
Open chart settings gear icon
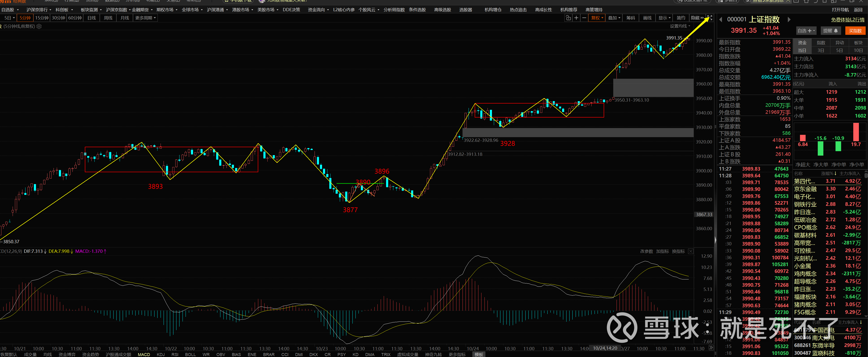39,26
